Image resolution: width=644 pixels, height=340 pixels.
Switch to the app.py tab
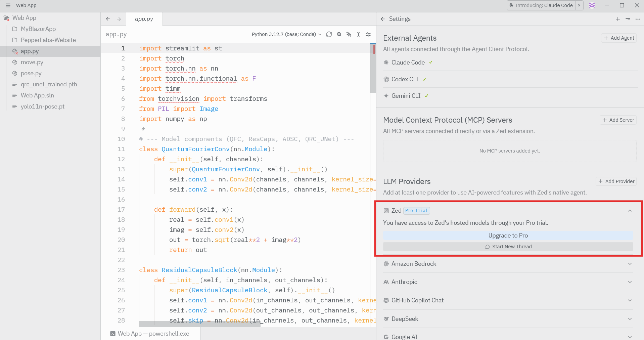(144, 19)
